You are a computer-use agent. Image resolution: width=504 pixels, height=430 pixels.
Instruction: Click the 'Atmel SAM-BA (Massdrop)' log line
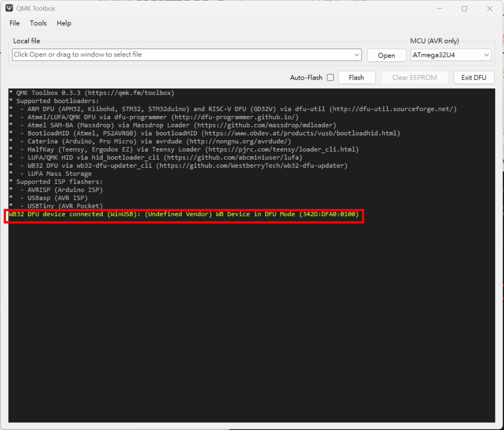pyautogui.click(x=173, y=125)
